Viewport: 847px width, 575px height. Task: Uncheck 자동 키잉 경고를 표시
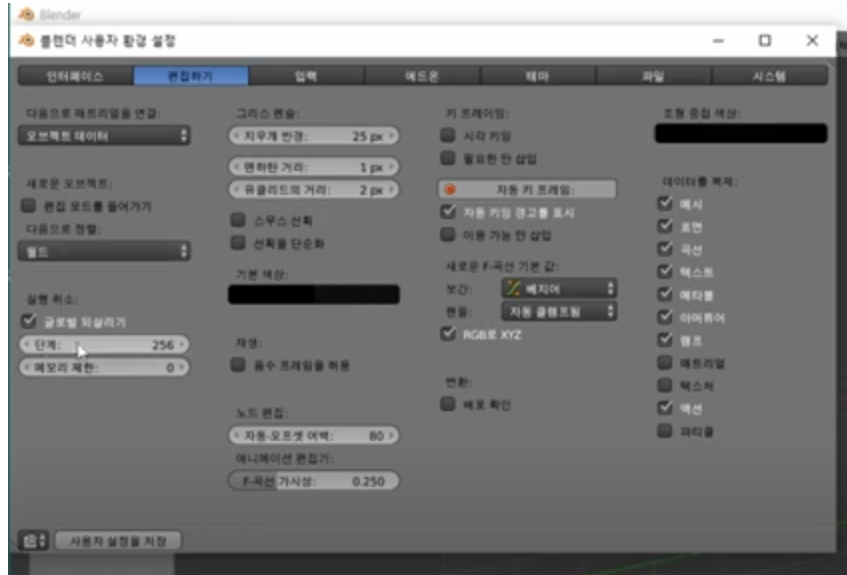click(x=448, y=211)
